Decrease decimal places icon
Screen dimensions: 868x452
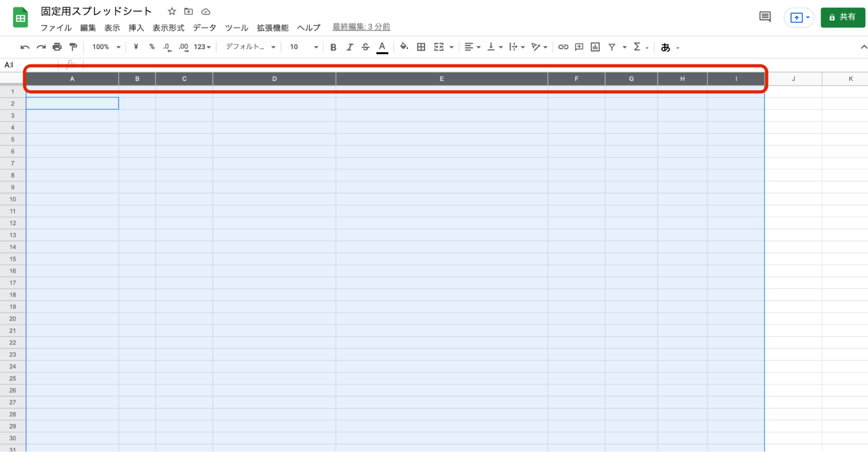(167, 47)
